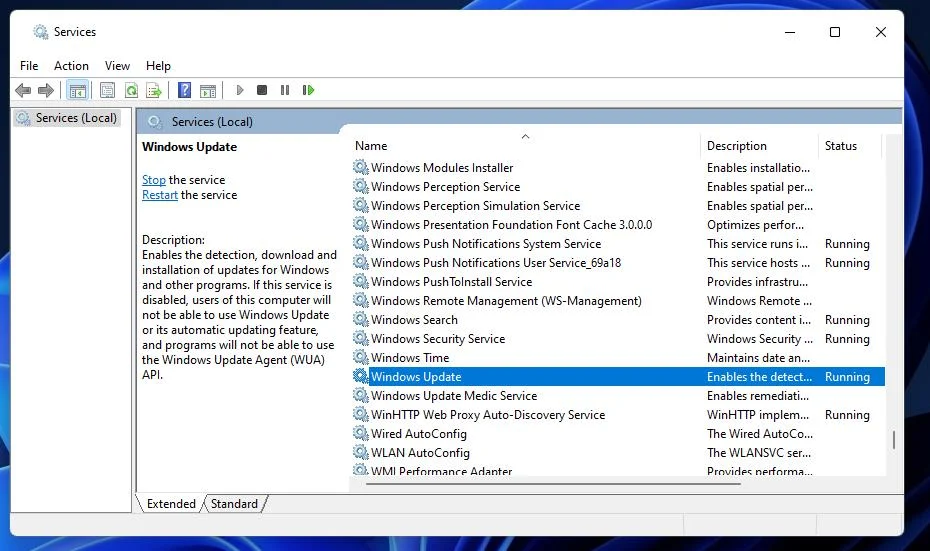This screenshot has height=551, width=930.
Task: Click the gear icon of Windows Search
Action: coord(361,319)
